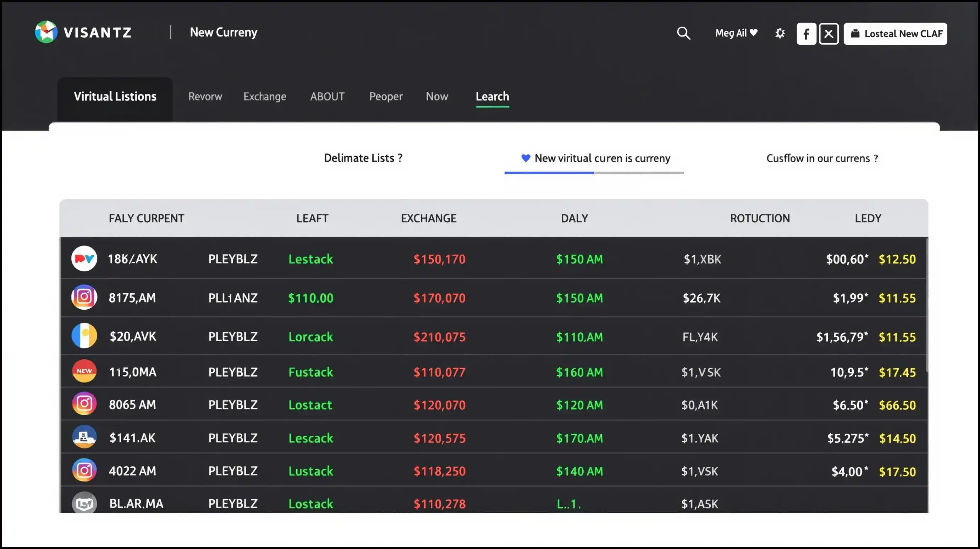Click the $20,AVK half-circle coin icon
Screen dimensions: 980x549
(84, 336)
